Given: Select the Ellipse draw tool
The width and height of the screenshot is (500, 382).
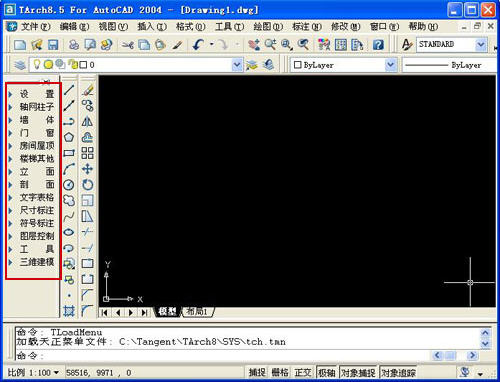Looking at the screenshot, I should pyautogui.click(x=69, y=232).
